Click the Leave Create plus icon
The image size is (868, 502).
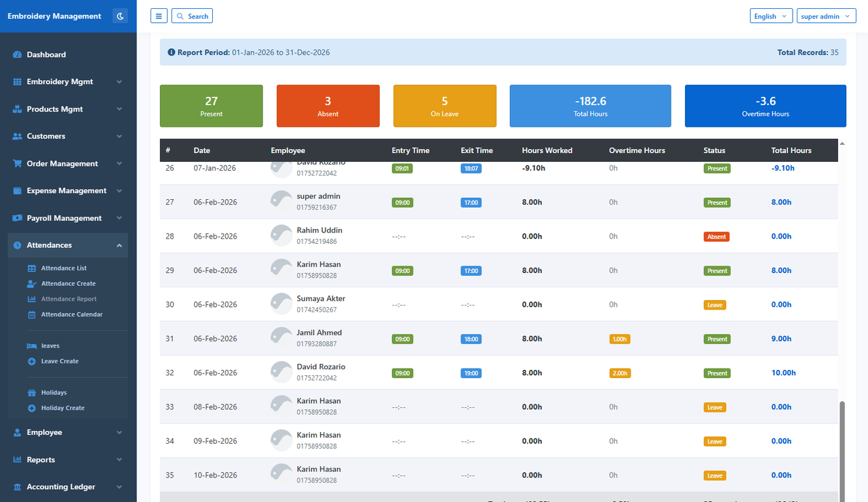coord(32,362)
